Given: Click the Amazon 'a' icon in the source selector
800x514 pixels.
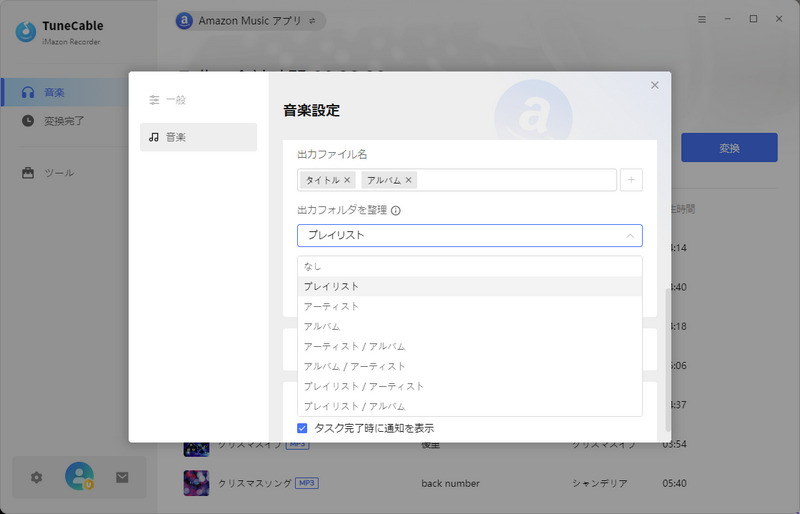Looking at the screenshot, I should [x=184, y=21].
